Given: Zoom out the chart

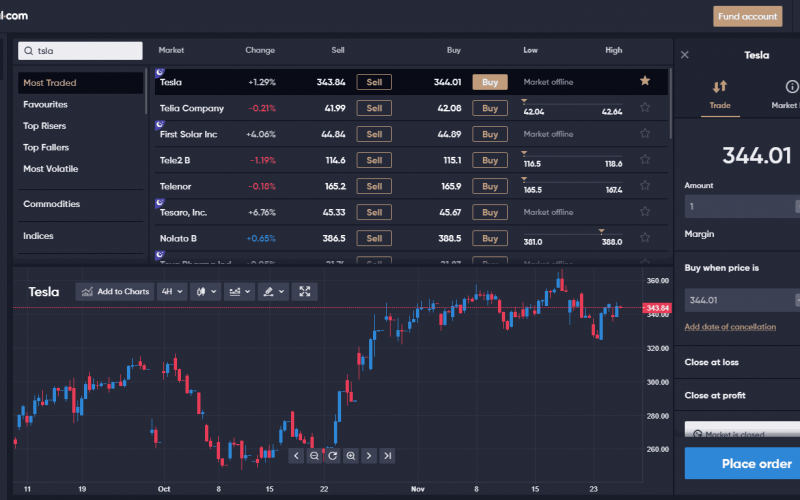Looking at the screenshot, I should (x=314, y=456).
